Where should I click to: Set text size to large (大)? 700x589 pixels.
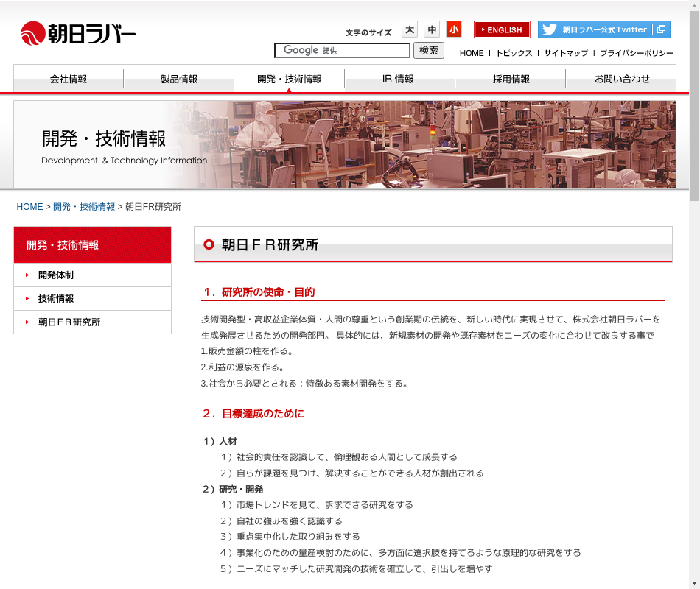[x=410, y=29]
